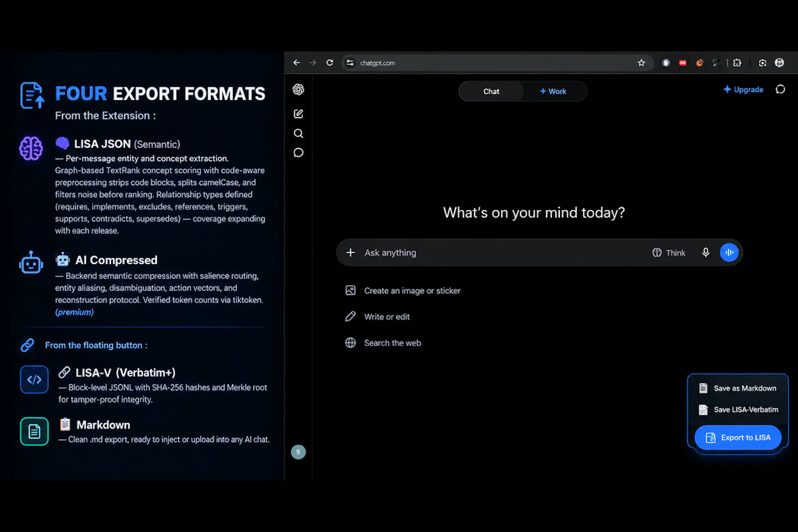Viewport: 798px width, 532px height.
Task: Click the Upgrade link
Action: 743,90
